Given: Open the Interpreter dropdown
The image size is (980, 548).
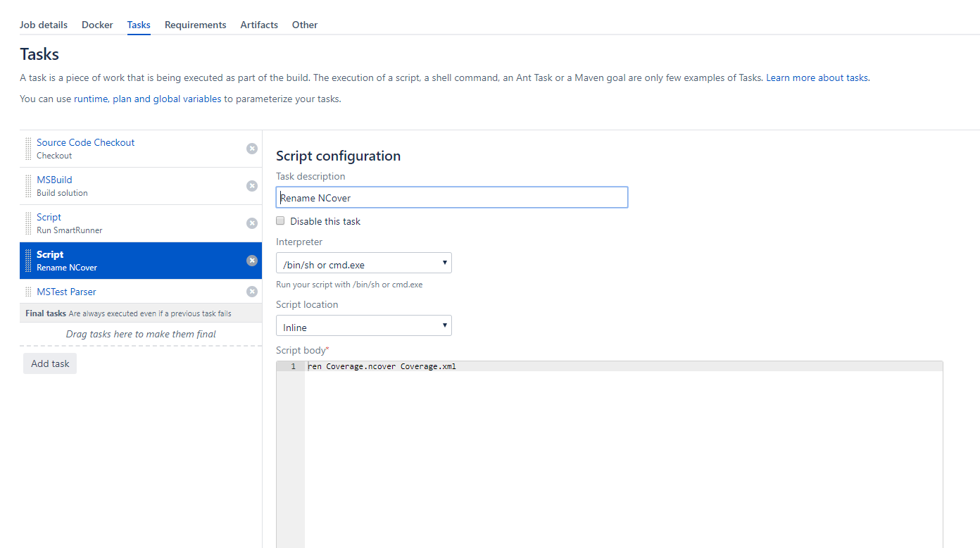Looking at the screenshot, I should point(363,263).
